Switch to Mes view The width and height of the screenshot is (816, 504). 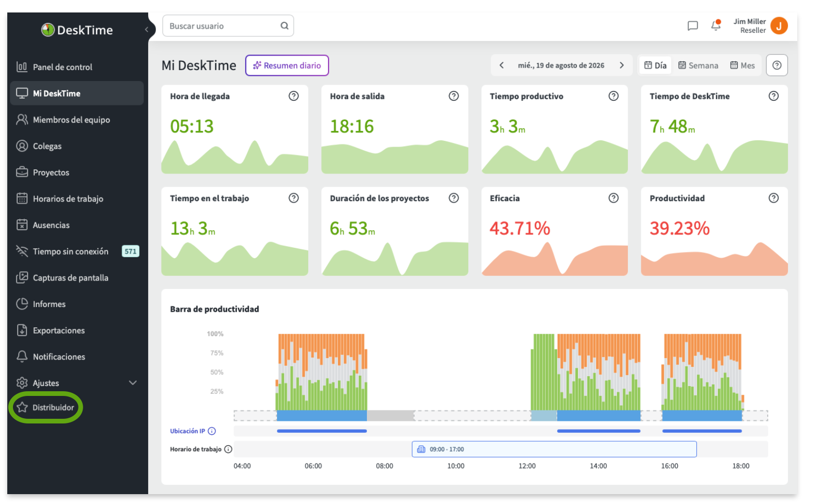tap(742, 65)
